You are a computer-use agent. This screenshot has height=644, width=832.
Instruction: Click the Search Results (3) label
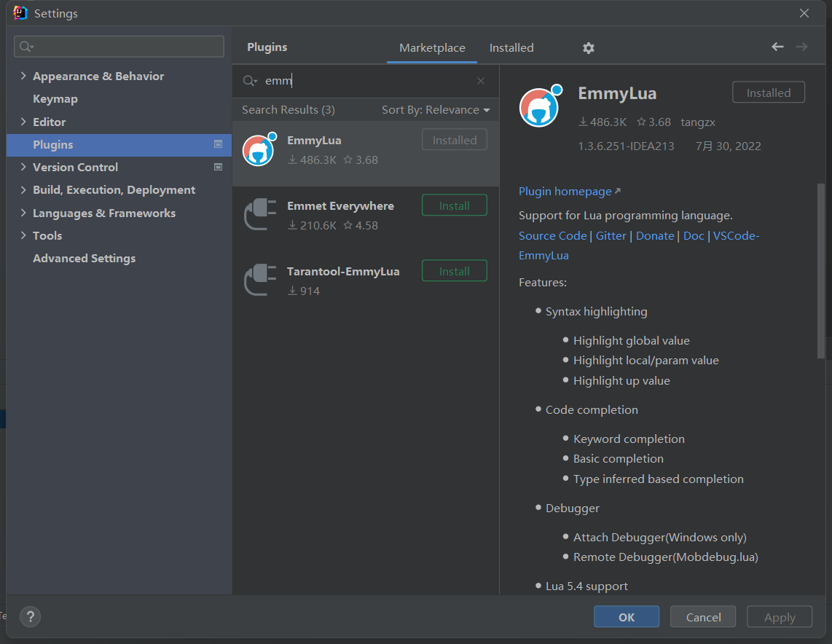(x=288, y=110)
